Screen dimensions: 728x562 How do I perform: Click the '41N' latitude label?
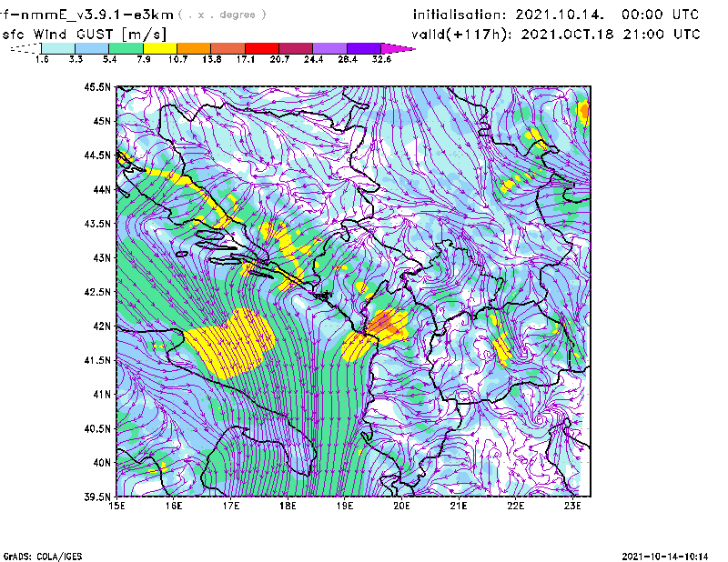pos(102,395)
